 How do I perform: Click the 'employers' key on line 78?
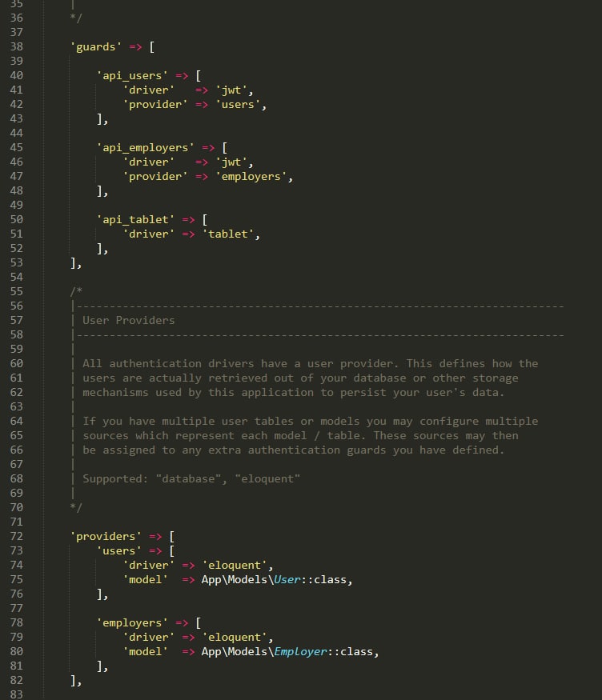click(132, 622)
